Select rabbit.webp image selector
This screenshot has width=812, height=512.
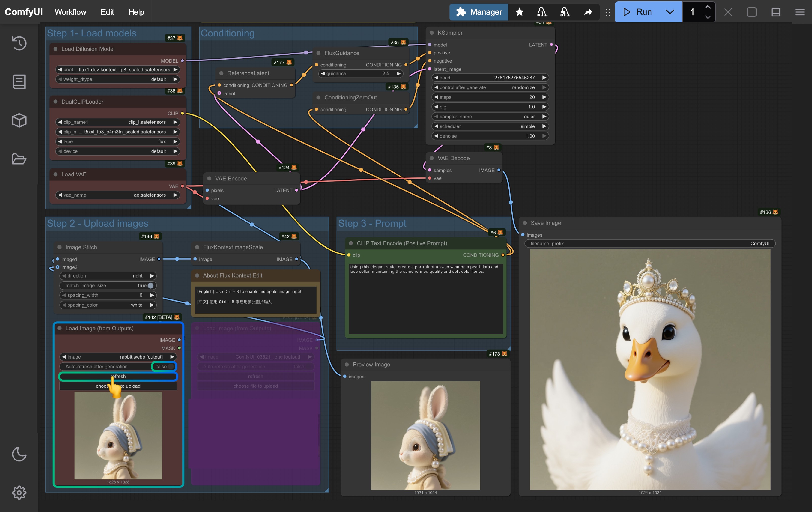(x=118, y=357)
